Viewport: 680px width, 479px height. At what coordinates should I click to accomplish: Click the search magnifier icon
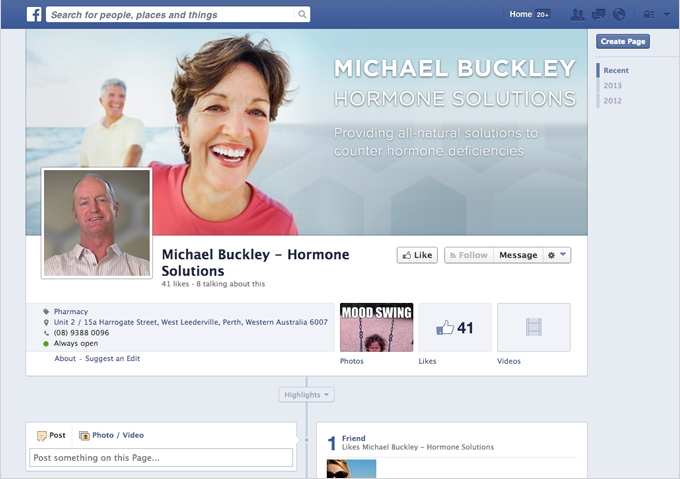[302, 14]
